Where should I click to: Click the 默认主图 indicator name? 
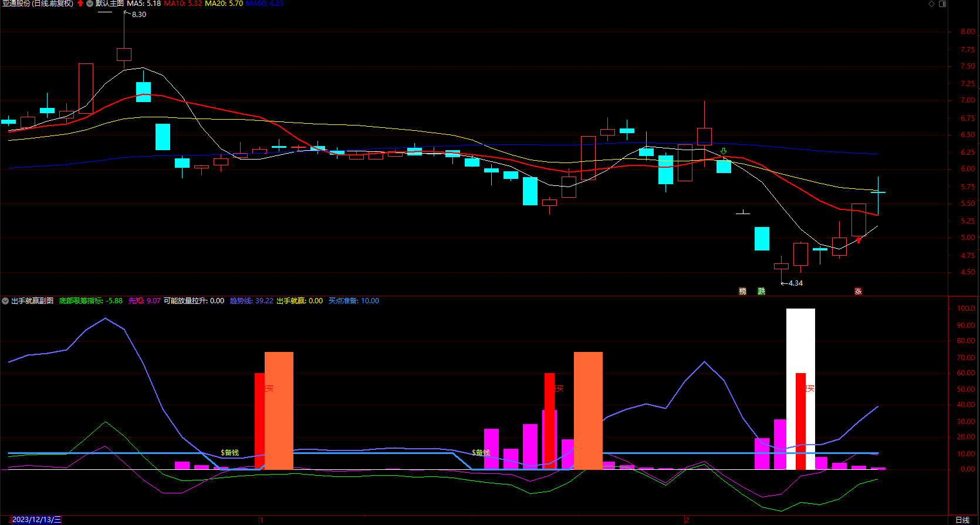tap(110, 4)
